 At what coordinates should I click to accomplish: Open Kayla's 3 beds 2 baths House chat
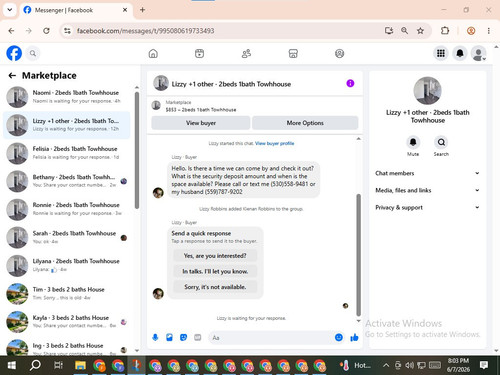pyautogui.click(x=67, y=322)
